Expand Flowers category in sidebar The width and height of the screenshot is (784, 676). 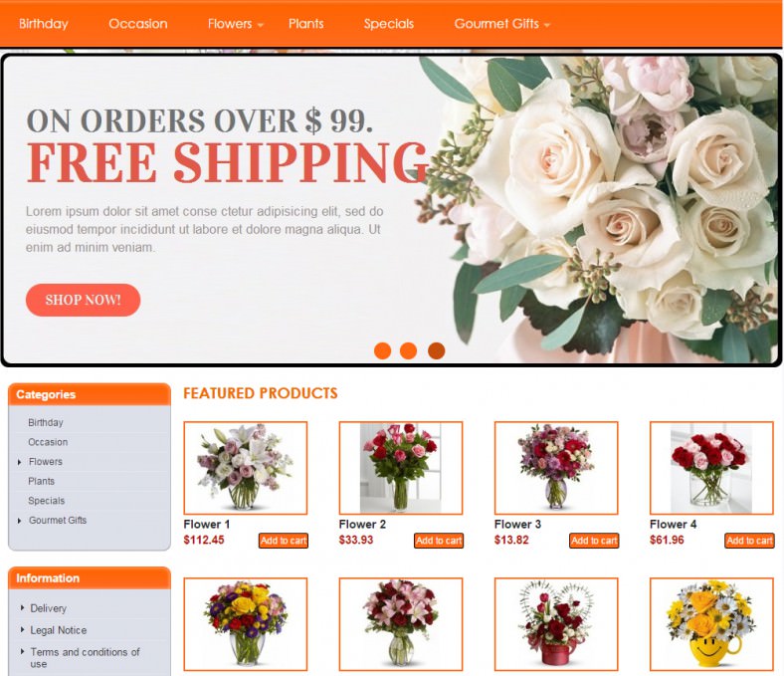coord(20,462)
